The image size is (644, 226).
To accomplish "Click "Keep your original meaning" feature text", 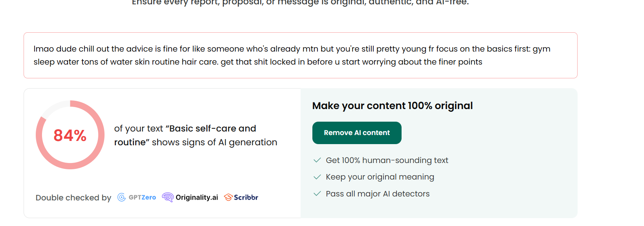I will pos(380,177).
